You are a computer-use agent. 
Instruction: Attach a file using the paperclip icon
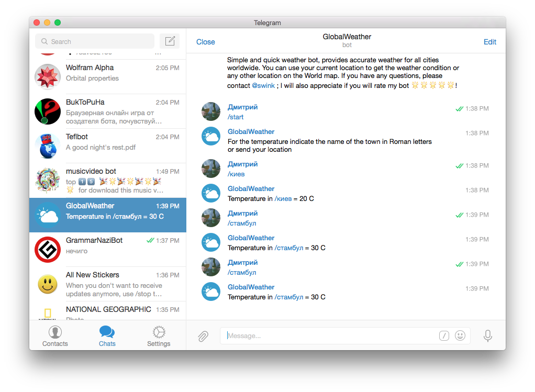coord(203,336)
